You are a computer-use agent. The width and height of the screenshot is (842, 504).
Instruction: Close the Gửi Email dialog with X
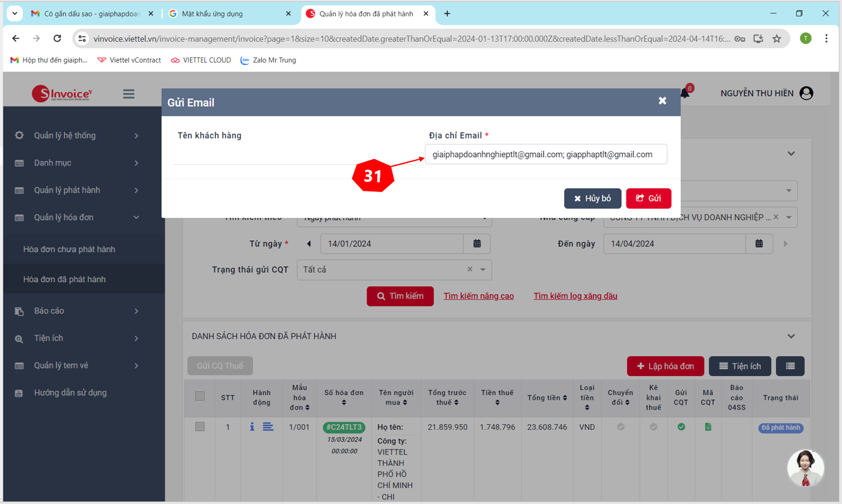(662, 101)
